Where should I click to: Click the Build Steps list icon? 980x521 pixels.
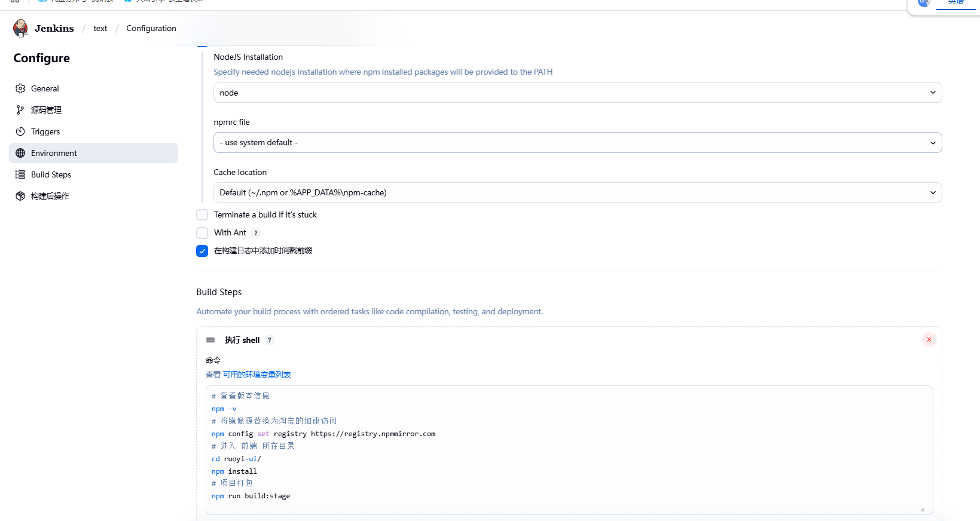click(x=20, y=174)
